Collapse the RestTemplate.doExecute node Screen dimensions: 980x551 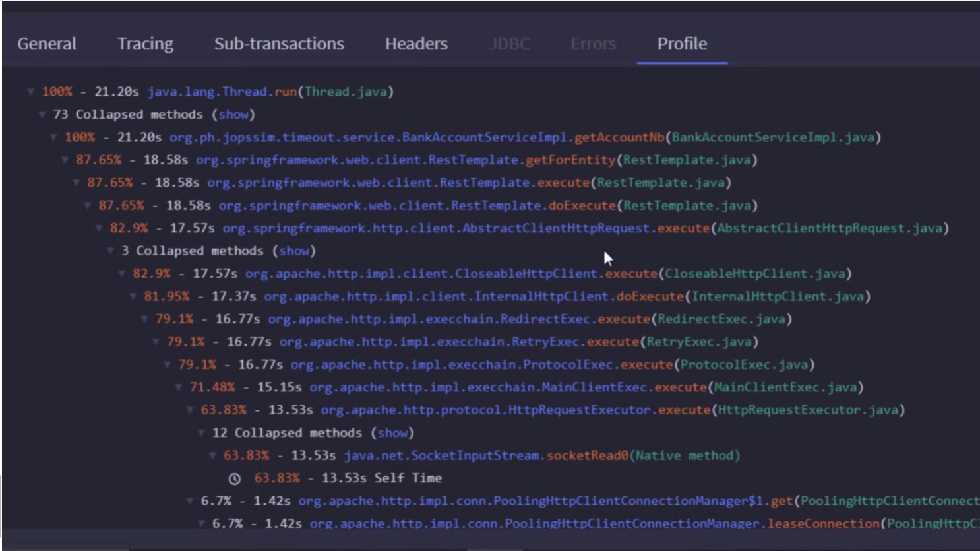coord(88,205)
